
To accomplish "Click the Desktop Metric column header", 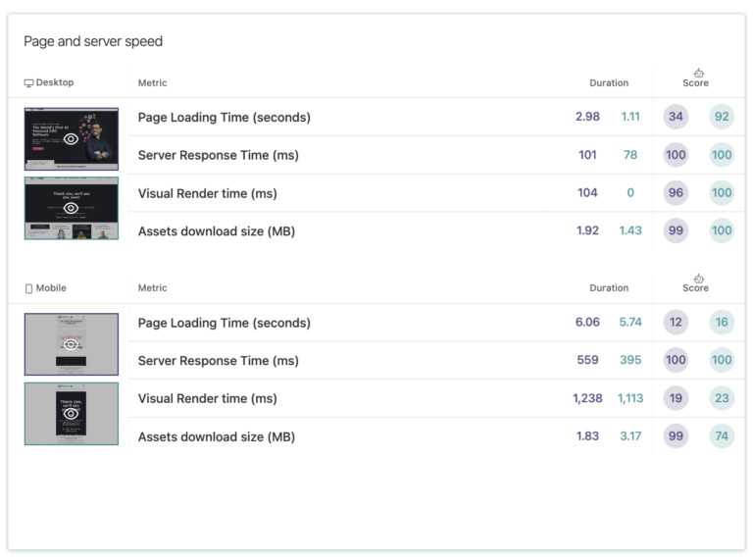I will pyautogui.click(x=152, y=83).
